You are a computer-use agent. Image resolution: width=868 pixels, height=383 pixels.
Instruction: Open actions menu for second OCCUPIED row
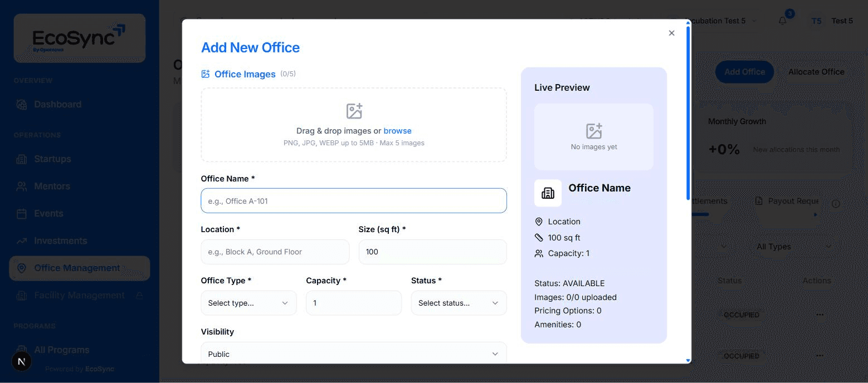[x=820, y=356]
